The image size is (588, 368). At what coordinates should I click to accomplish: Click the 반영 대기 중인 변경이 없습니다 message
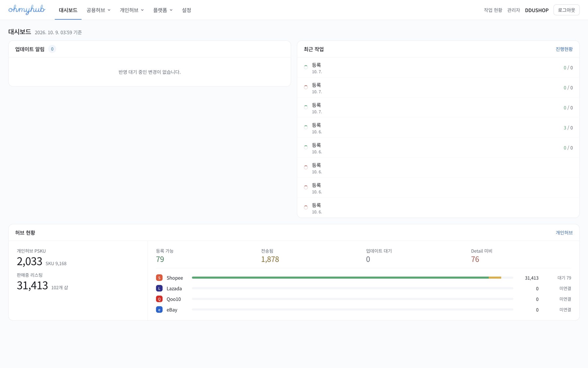click(150, 72)
